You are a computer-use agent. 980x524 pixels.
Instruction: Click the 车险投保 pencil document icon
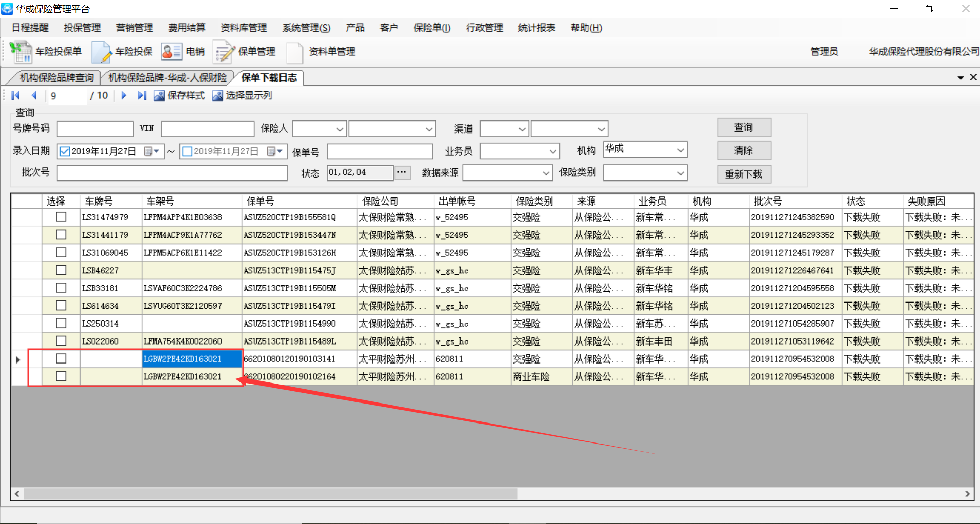click(x=102, y=52)
